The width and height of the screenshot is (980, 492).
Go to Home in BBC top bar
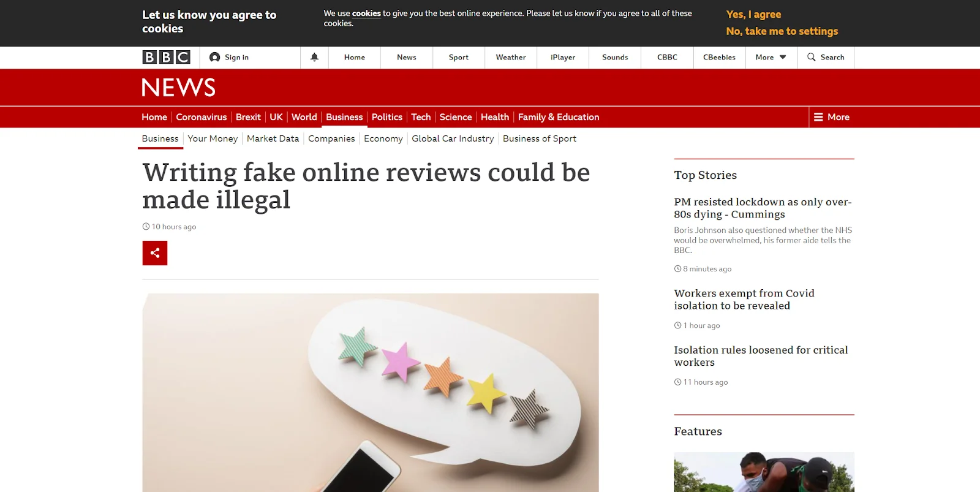coord(355,57)
